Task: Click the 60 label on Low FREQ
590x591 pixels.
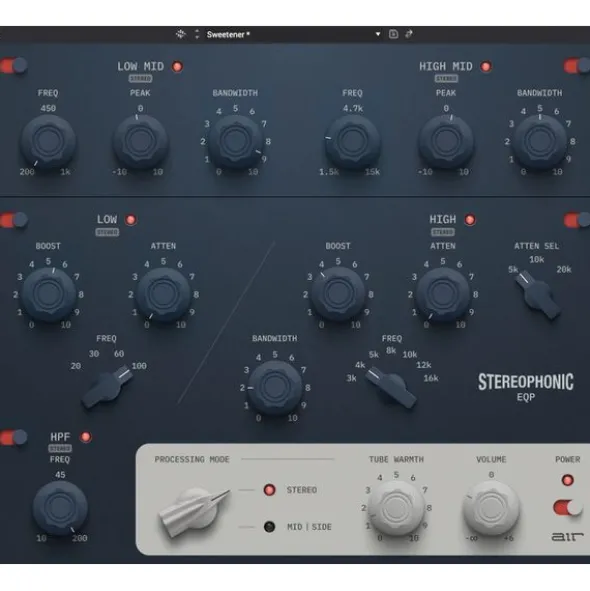Action: (x=119, y=354)
